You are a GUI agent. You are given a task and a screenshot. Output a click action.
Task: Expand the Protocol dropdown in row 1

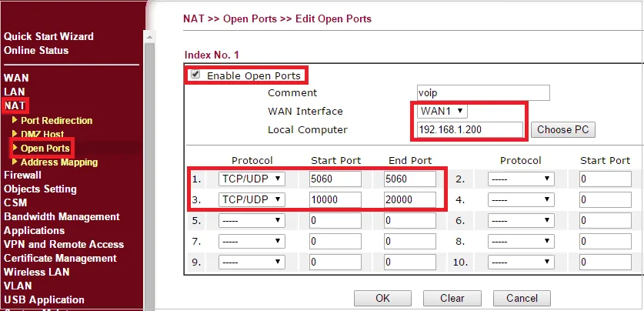(x=252, y=179)
